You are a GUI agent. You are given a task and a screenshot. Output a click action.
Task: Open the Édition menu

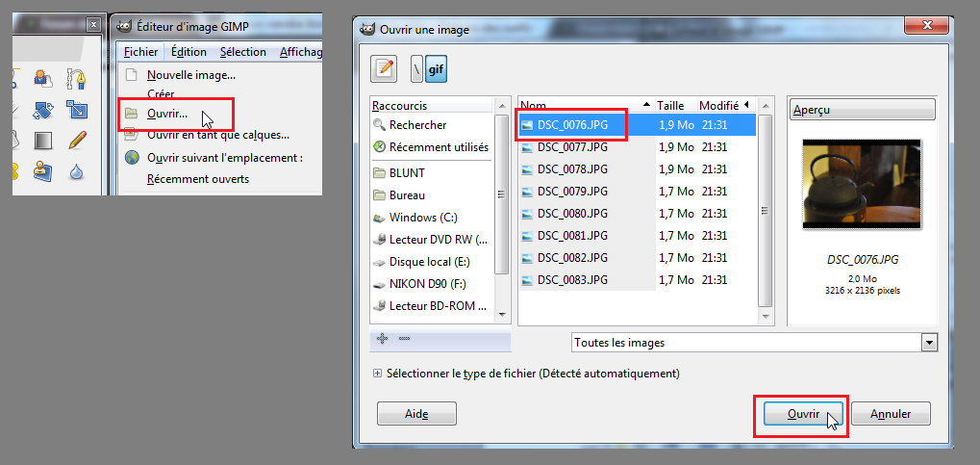click(189, 52)
